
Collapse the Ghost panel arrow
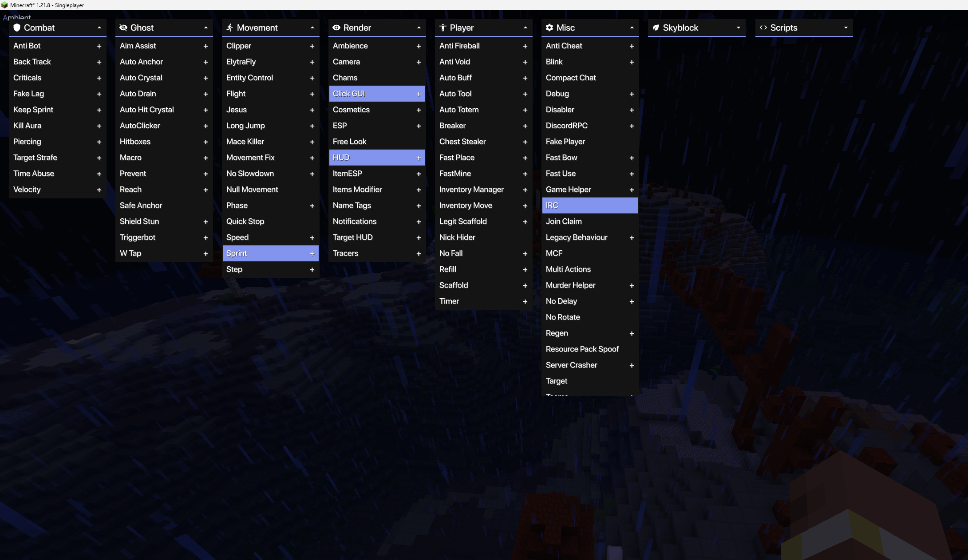pyautogui.click(x=205, y=28)
